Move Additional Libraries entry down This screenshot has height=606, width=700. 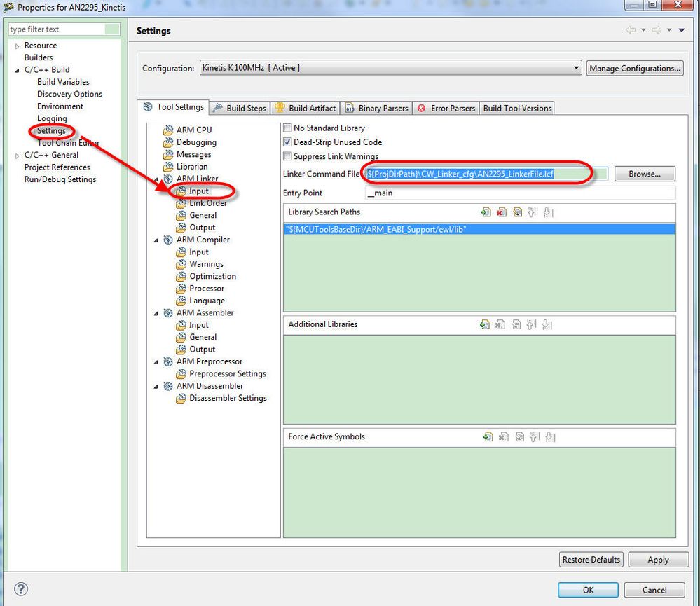click(547, 324)
